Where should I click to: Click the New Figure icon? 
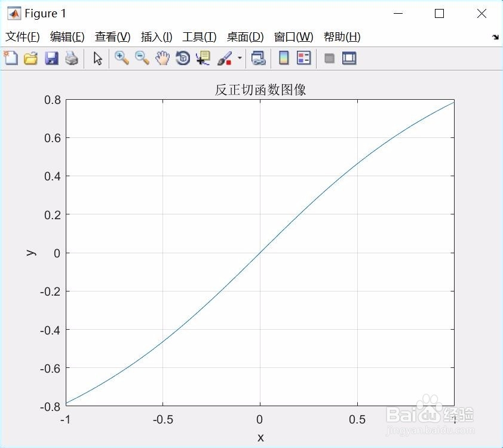[11, 59]
